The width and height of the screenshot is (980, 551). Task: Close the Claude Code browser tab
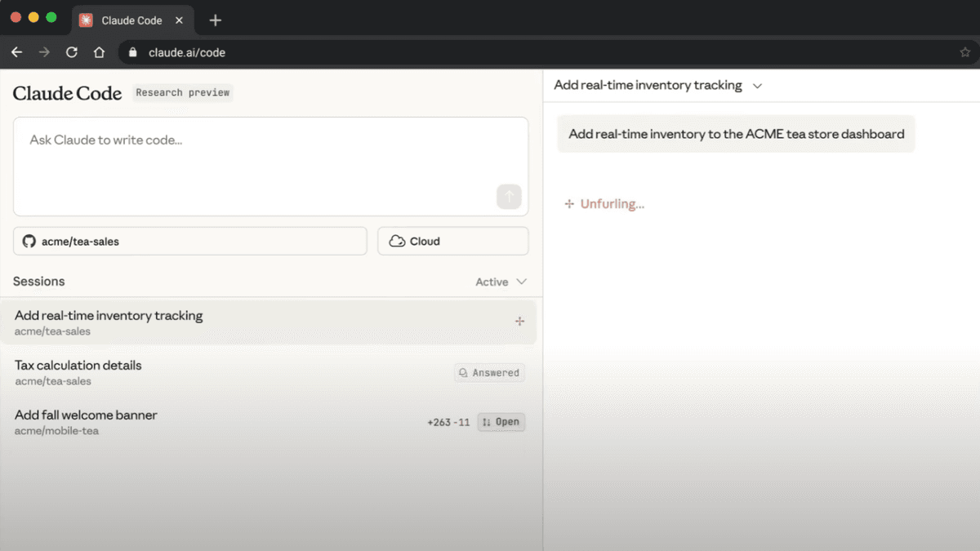179,20
